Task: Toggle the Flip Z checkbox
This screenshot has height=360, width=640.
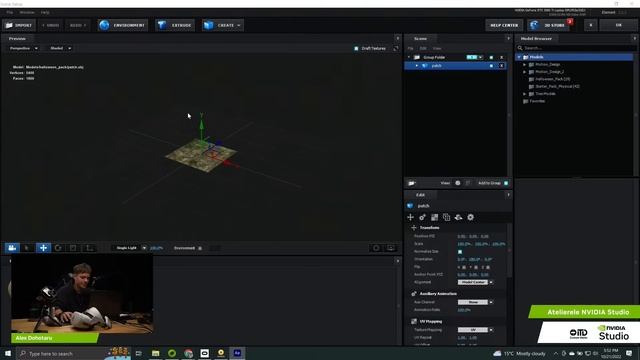Action: coord(488,267)
